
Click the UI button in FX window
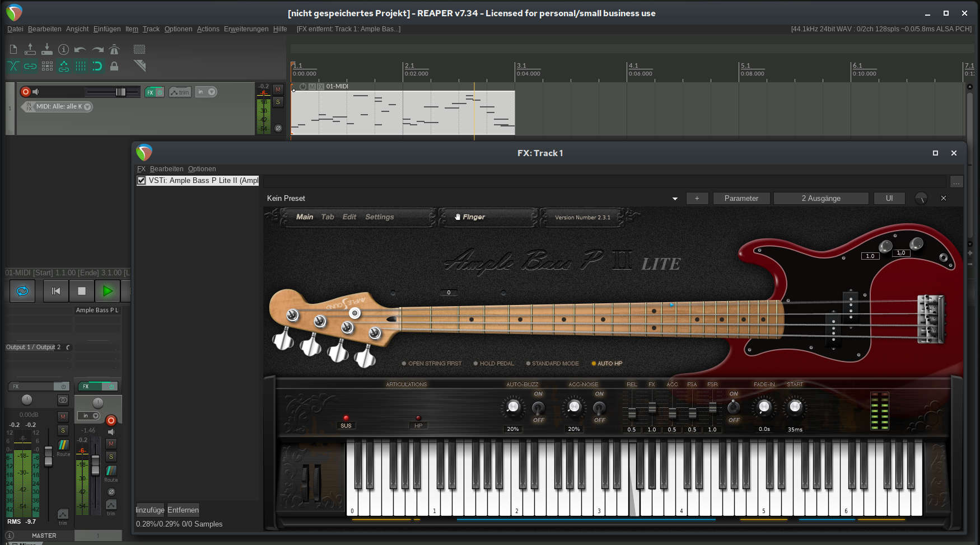[x=889, y=199]
